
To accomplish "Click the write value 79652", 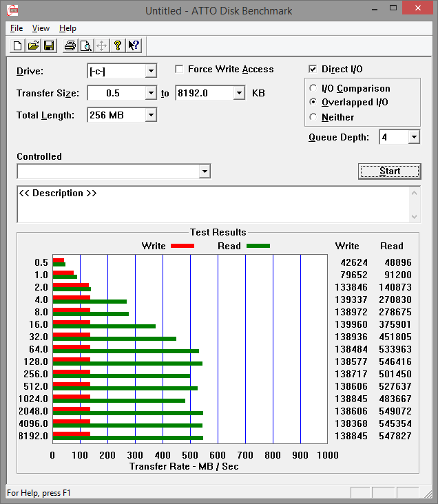I will click(x=354, y=275).
